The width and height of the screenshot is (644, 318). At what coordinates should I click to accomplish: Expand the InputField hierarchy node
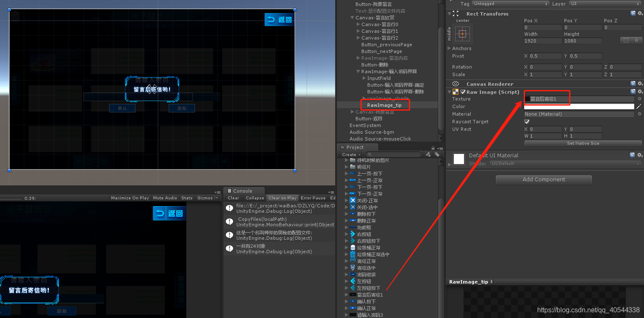(364, 78)
